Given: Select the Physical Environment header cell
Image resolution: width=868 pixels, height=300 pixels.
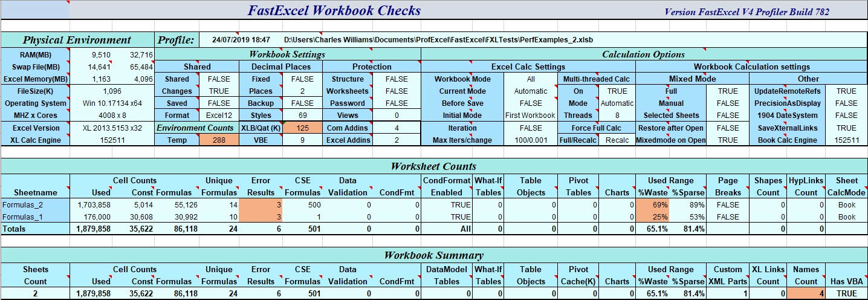Looking at the screenshot, I should (77, 40).
